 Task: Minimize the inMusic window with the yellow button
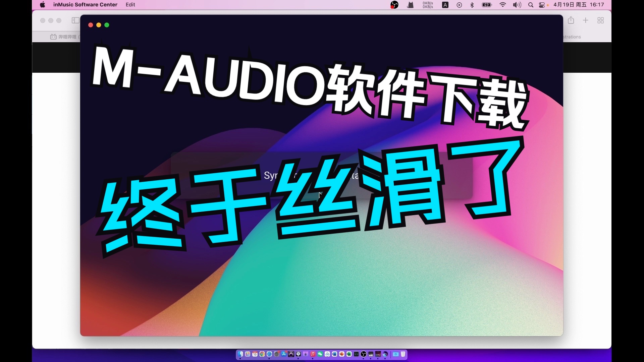[99, 25]
